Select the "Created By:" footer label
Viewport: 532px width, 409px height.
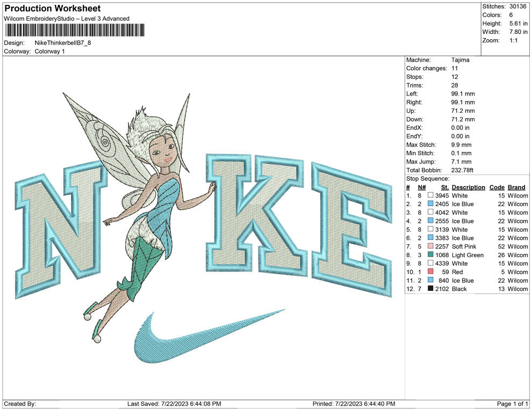coord(20,404)
